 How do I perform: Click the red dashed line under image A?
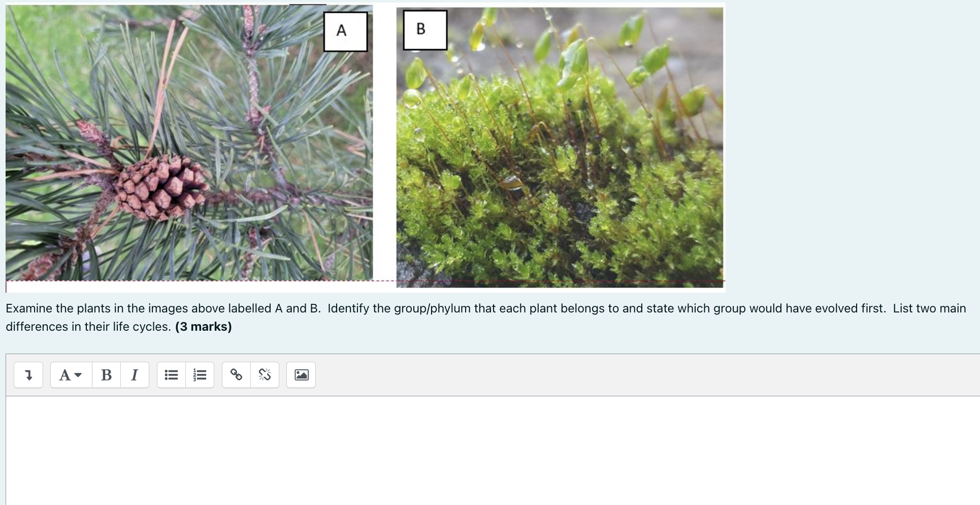coord(189,280)
